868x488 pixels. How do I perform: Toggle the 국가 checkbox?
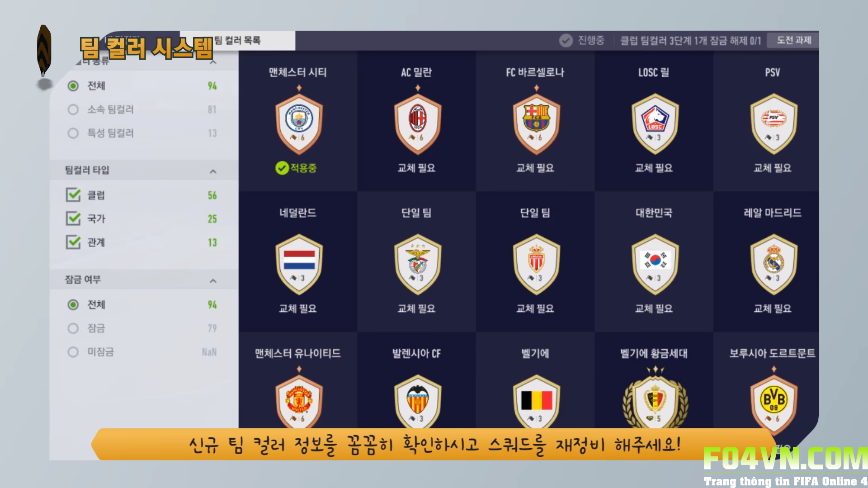point(73,218)
